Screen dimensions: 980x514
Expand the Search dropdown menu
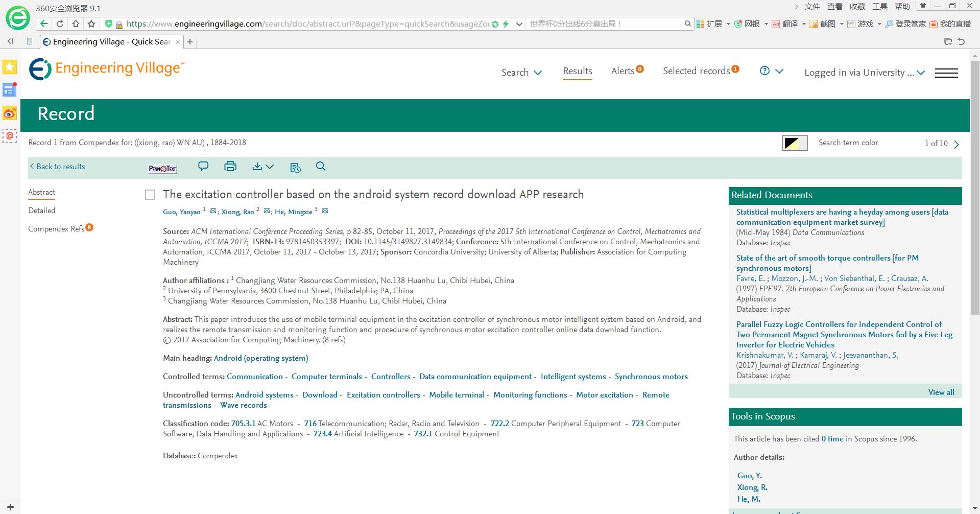point(521,73)
